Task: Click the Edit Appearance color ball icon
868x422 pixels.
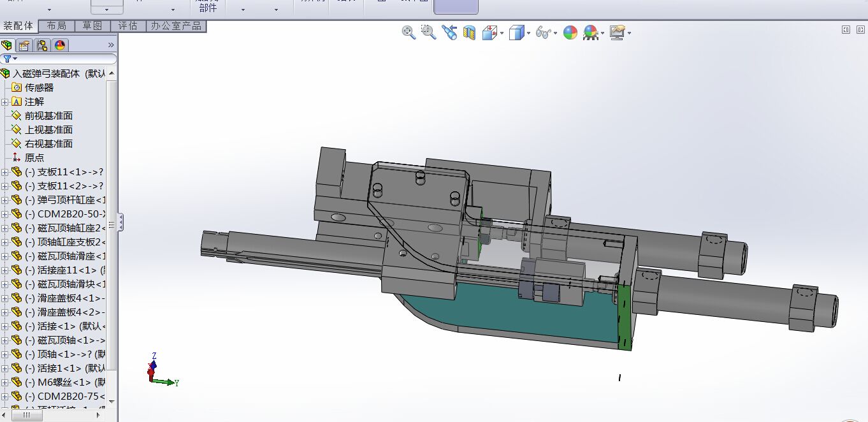Action: tap(570, 33)
